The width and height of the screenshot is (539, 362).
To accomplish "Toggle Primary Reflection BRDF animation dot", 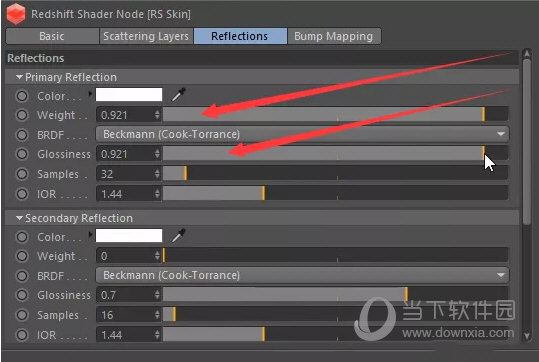I will [22, 135].
